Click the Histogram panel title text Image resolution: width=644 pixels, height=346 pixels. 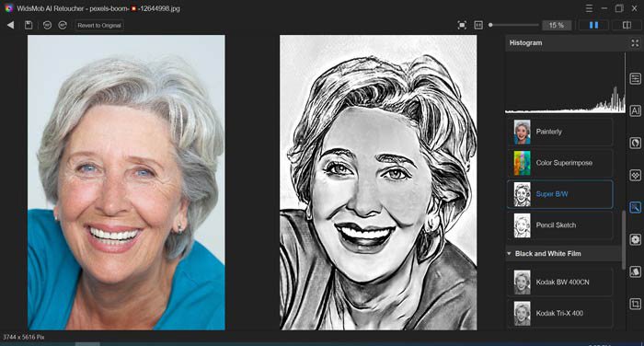[x=525, y=42]
